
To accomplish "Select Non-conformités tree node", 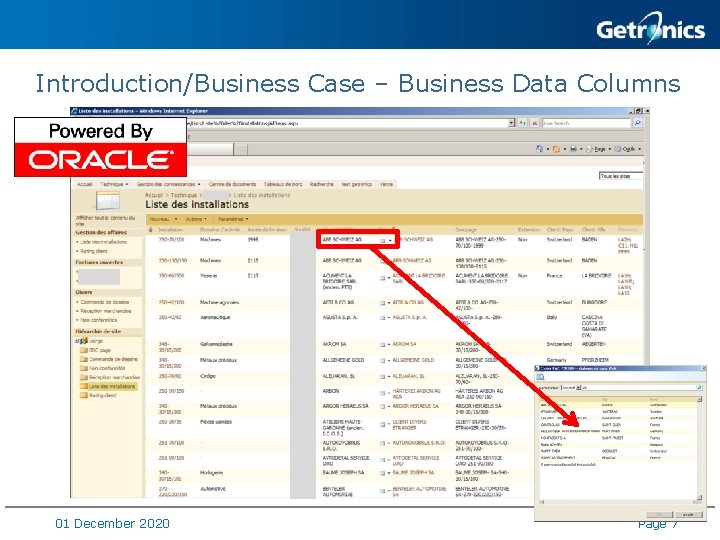I will [107, 368].
